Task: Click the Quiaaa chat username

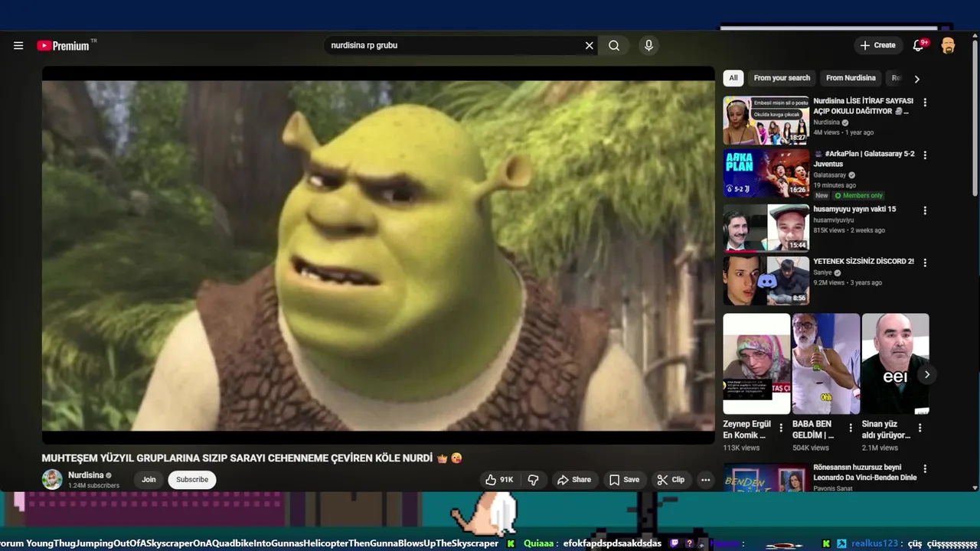Action: (x=538, y=543)
